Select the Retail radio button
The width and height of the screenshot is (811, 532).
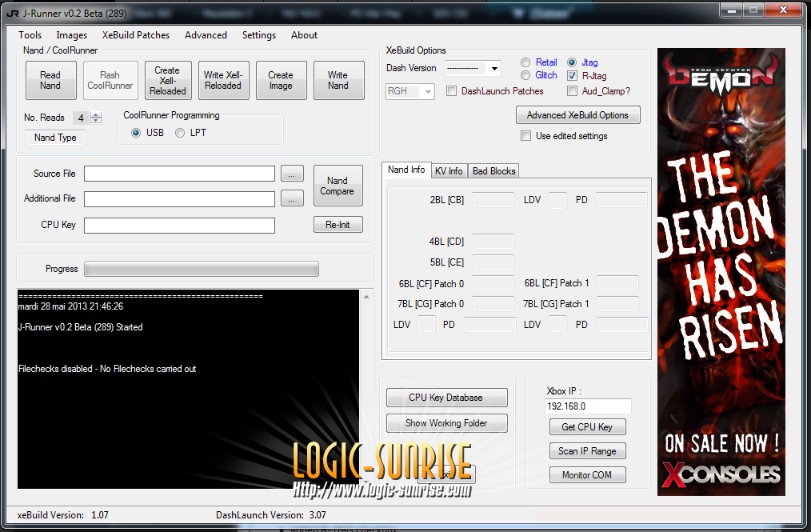(525, 62)
